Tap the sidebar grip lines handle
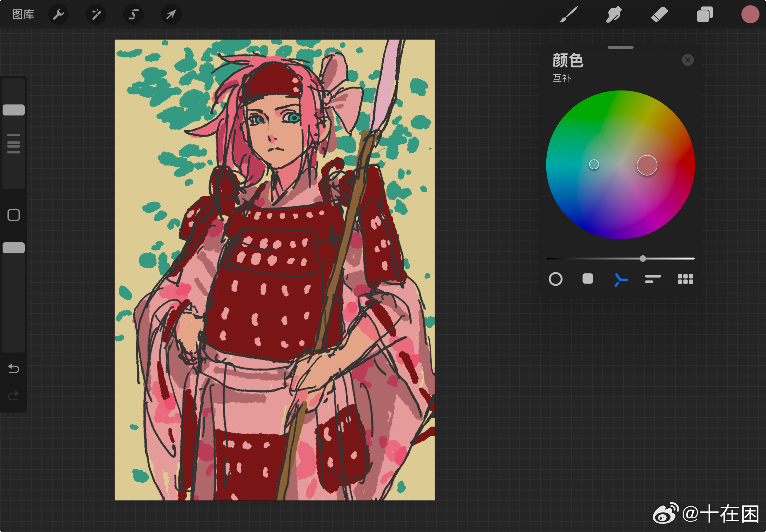This screenshot has width=766, height=532. click(14, 144)
